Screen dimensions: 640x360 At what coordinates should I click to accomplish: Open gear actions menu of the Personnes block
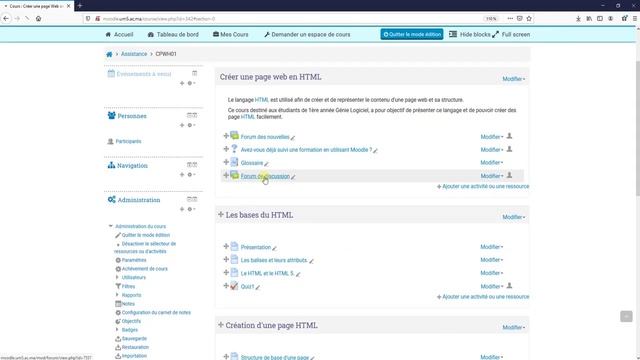pos(191,125)
